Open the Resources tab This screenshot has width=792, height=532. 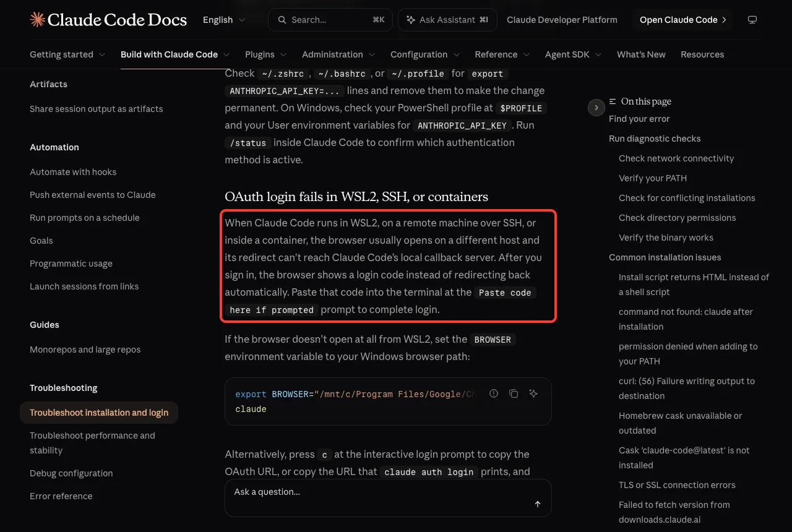702,54
